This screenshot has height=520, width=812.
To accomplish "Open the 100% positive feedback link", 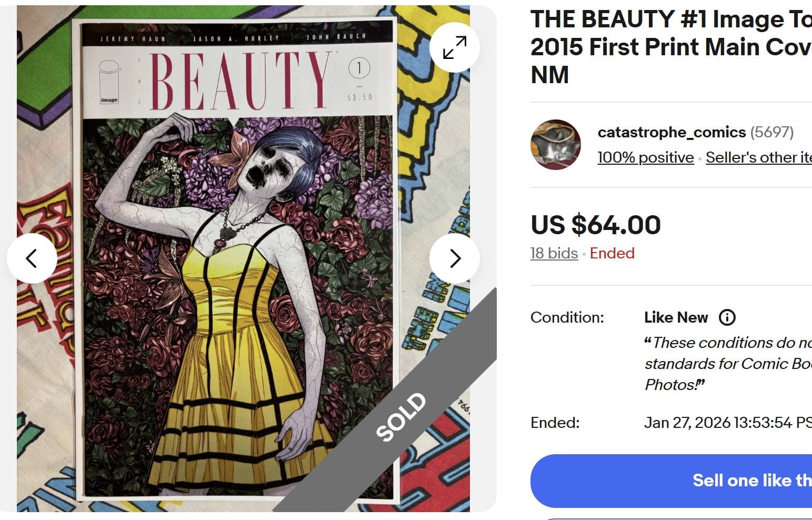I will pyautogui.click(x=645, y=157).
